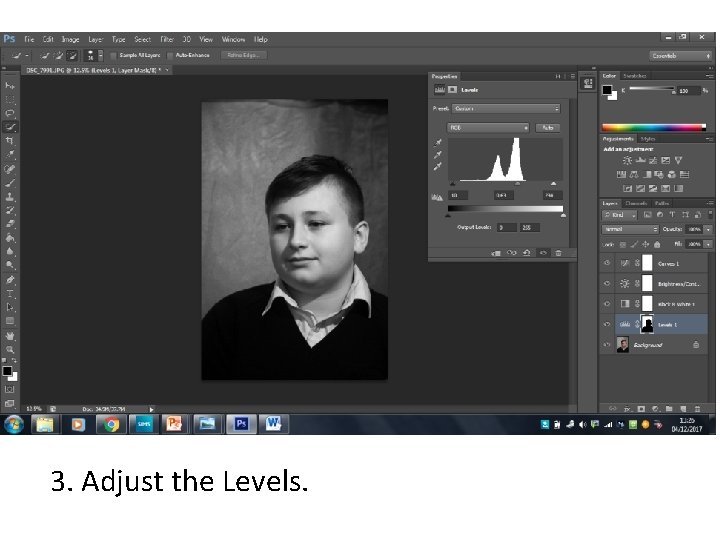
Task: Click the gray point eyedropper in Levels
Action: pyautogui.click(x=438, y=154)
